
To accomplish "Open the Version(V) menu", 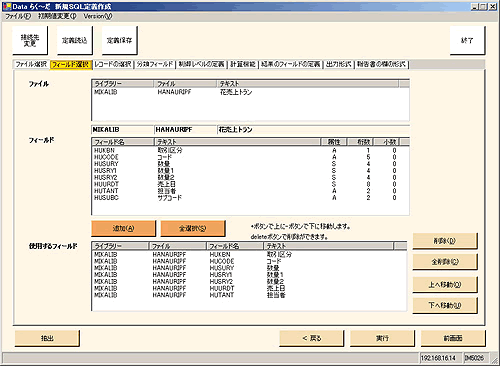I will [x=98, y=16].
